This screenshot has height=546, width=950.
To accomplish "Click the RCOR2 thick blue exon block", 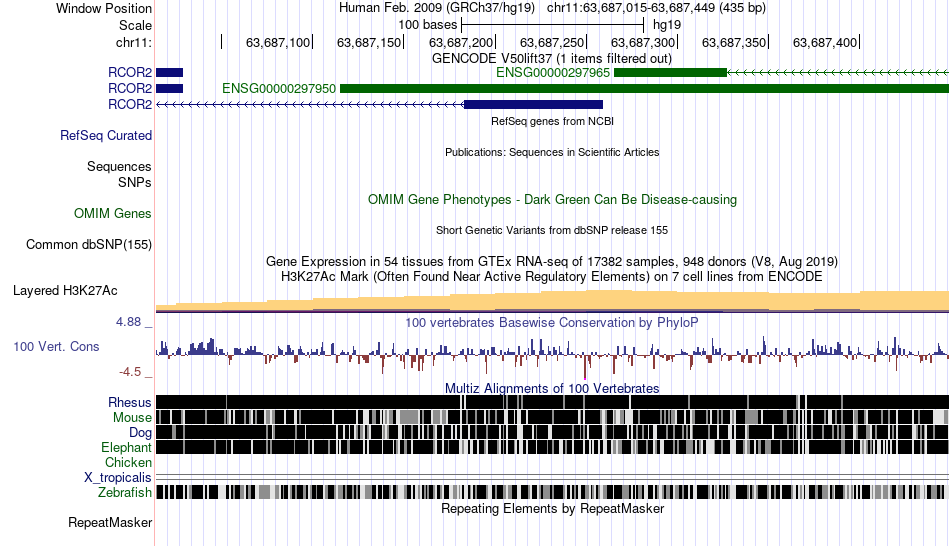I will pyautogui.click(x=533, y=104).
